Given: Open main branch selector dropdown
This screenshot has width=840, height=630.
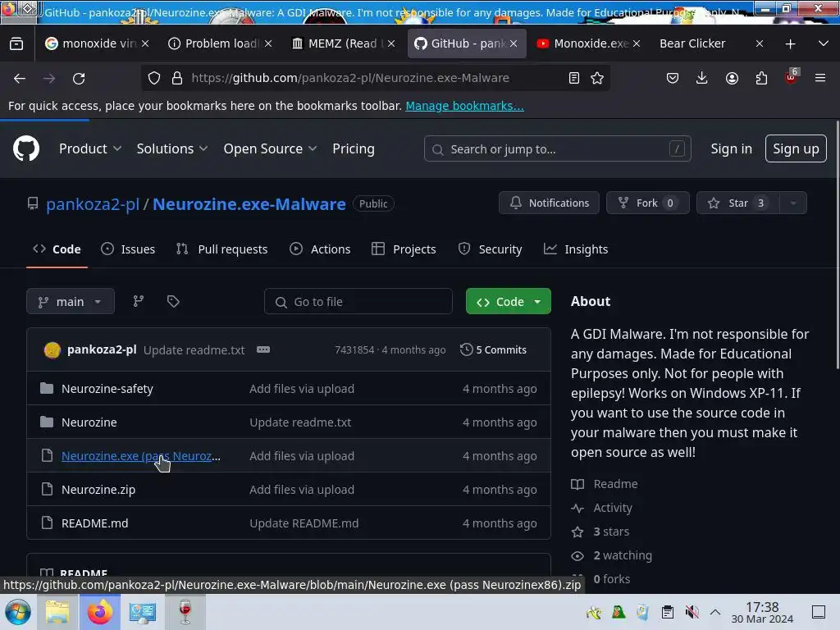Looking at the screenshot, I should pos(71,301).
